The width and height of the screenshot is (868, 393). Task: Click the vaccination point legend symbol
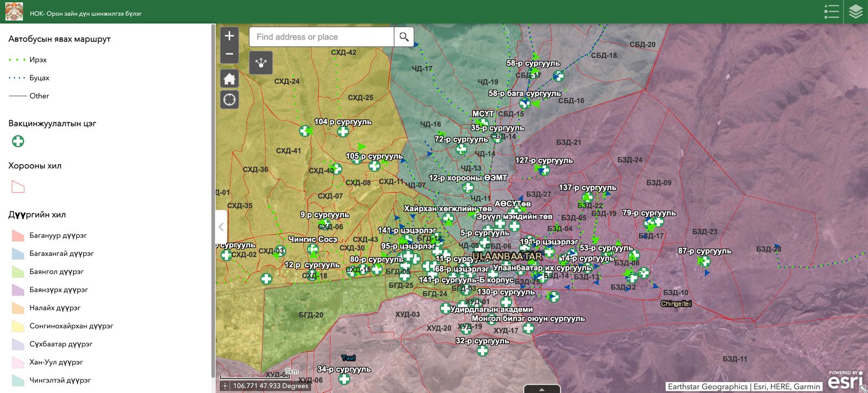coord(18,141)
